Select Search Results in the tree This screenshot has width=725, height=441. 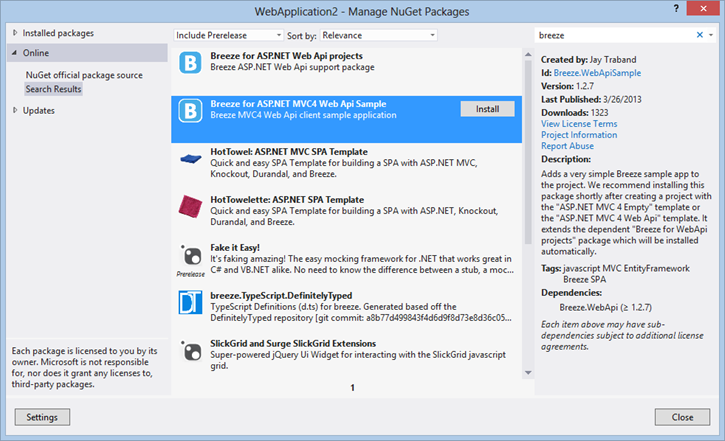(x=53, y=89)
